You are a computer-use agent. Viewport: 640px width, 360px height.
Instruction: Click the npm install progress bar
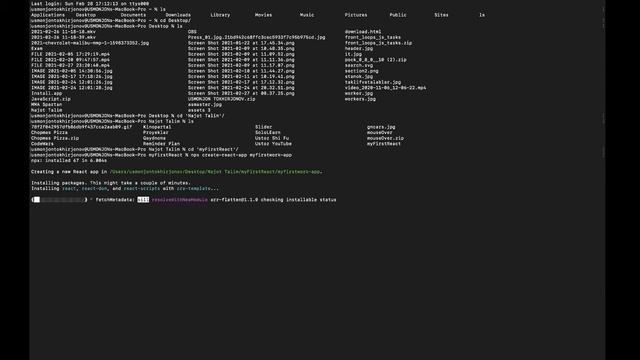tap(59, 200)
